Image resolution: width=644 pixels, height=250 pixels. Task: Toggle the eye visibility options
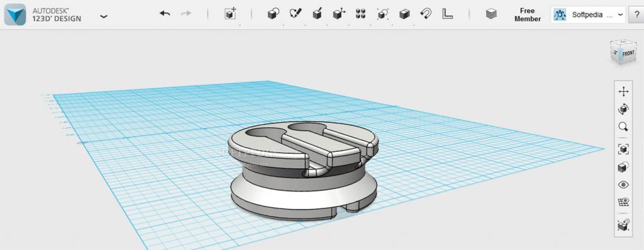pyautogui.click(x=623, y=185)
